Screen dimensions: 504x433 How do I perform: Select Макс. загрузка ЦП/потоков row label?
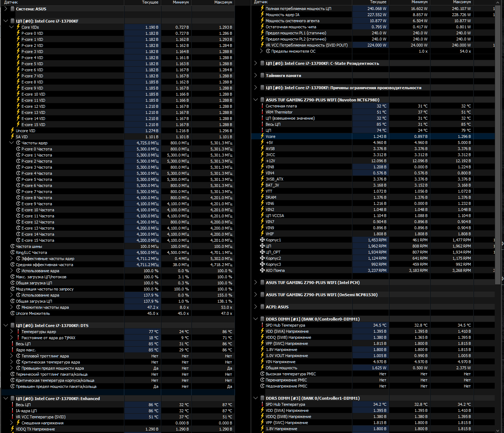click(x=41, y=277)
